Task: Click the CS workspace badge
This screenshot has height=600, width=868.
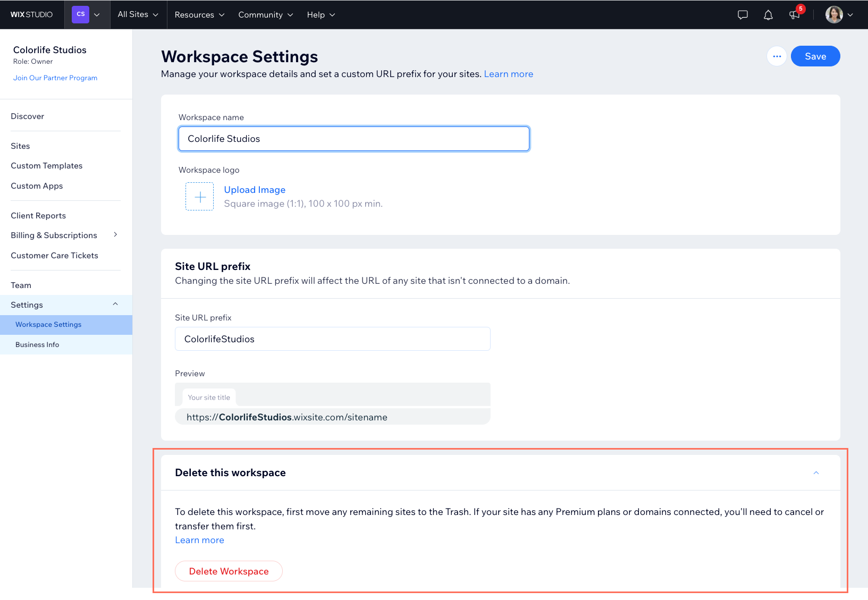Action: coord(81,14)
